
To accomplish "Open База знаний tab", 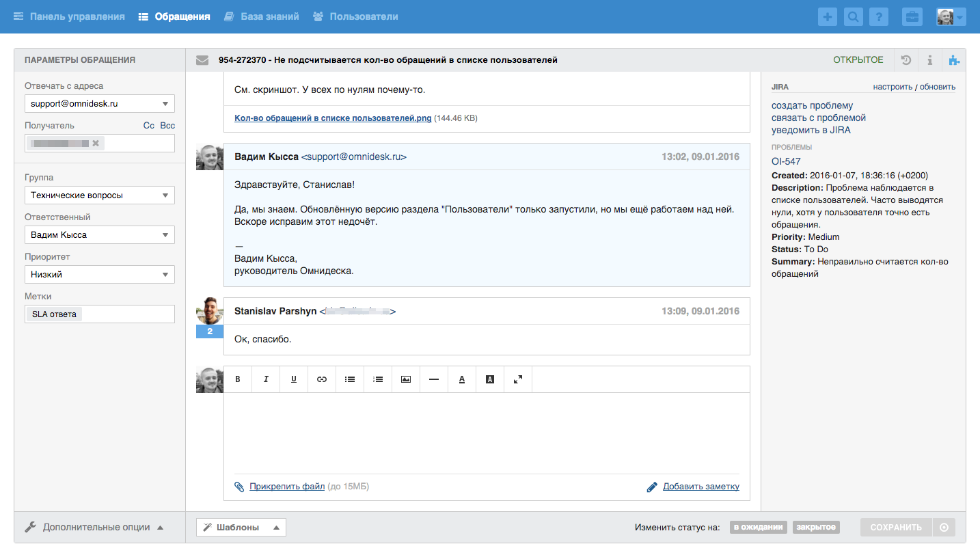I will click(x=262, y=16).
